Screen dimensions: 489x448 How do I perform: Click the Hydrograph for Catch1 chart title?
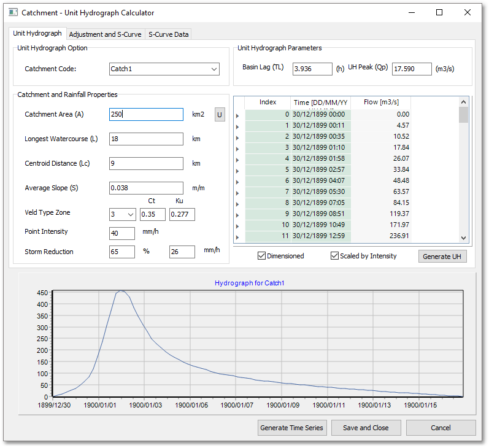pyautogui.click(x=250, y=283)
